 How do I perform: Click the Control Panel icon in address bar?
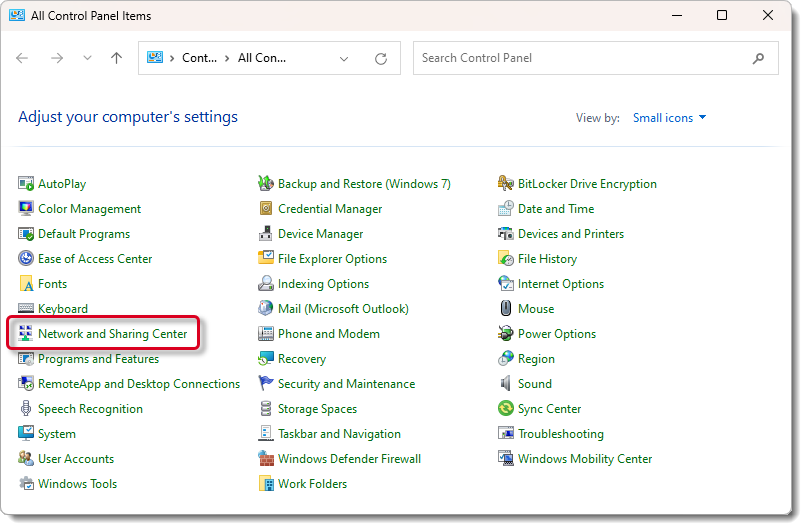tap(155, 58)
